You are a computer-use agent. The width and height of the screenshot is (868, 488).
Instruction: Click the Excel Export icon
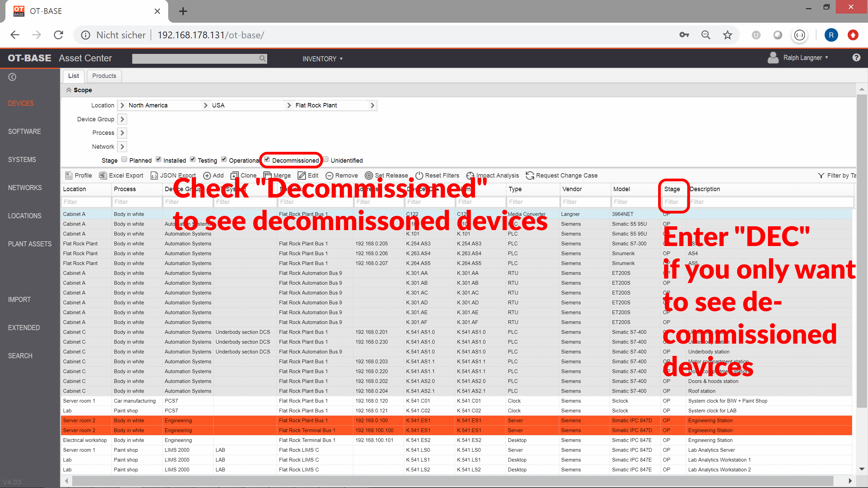point(103,175)
